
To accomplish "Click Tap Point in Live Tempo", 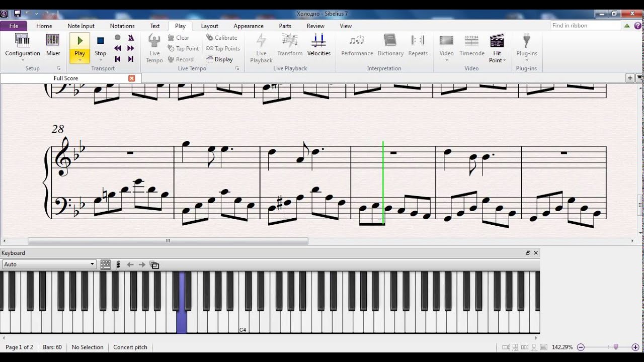I will point(184,48).
